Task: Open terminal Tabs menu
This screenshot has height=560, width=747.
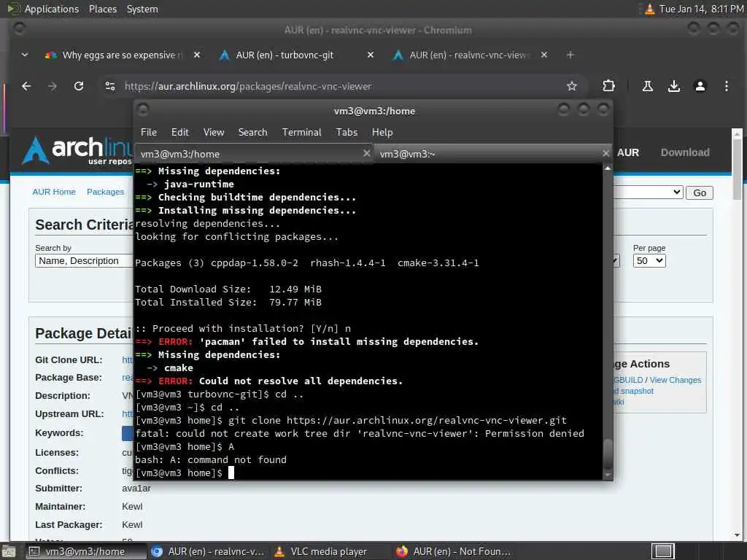Action: click(x=347, y=133)
